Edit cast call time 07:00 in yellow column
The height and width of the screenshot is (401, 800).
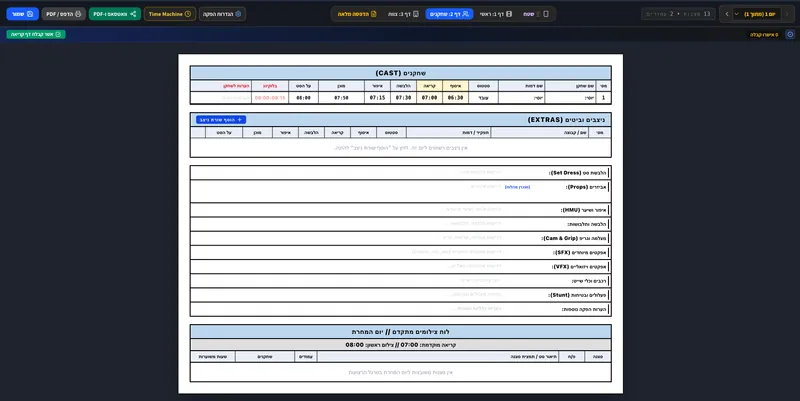pos(429,97)
